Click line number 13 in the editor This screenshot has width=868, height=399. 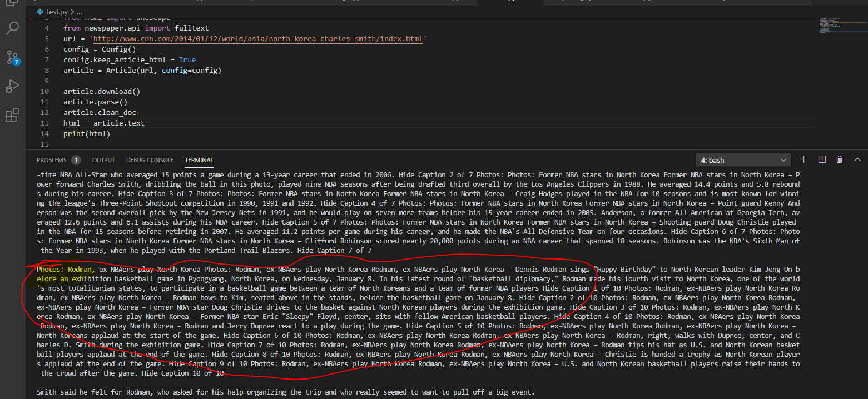point(44,123)
